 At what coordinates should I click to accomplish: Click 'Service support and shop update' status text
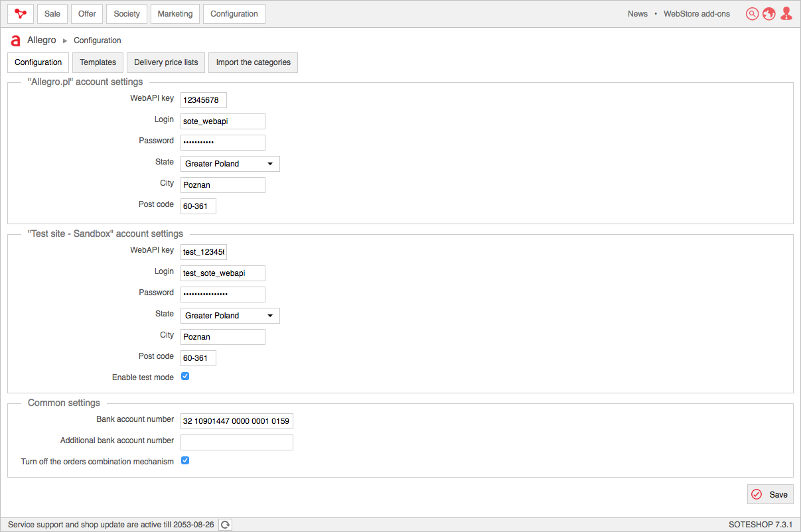[x=111, y=525]
